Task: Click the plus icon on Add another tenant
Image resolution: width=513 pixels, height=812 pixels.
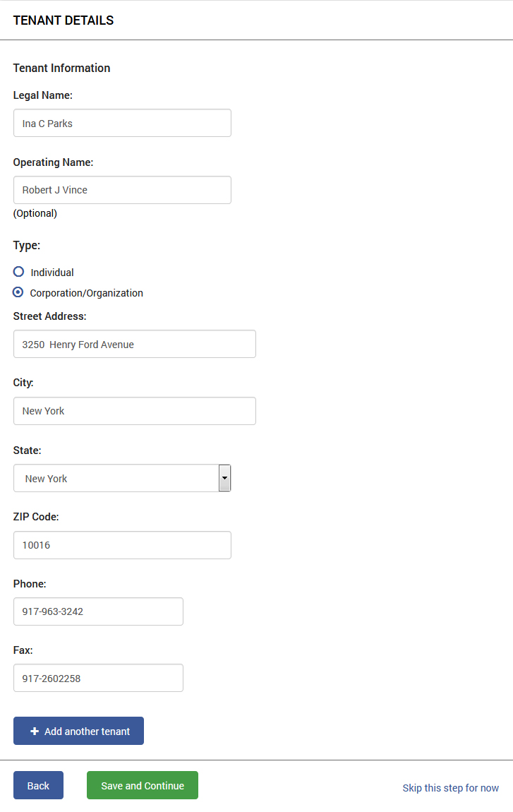Action: pos(35,732)
